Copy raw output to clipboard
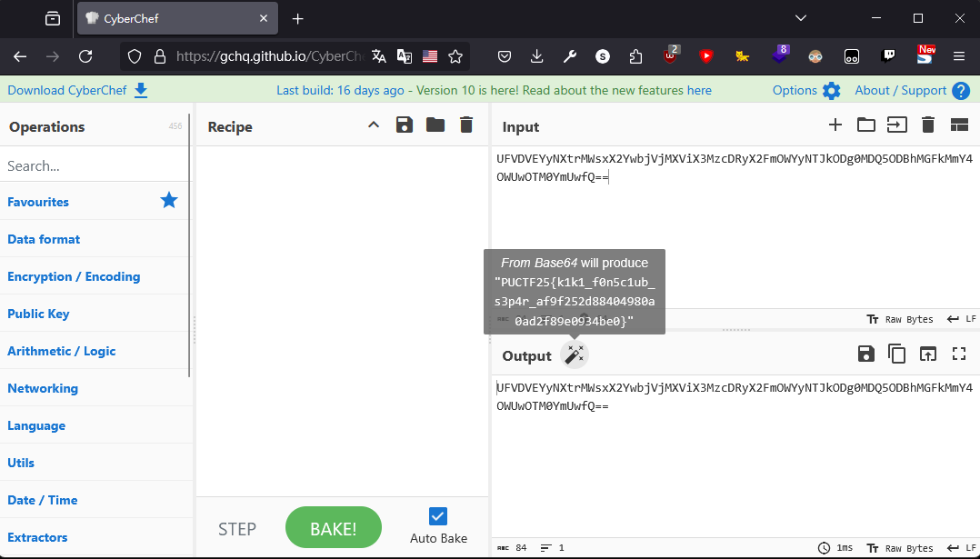The width and height of the screenshot is (980, 559). click(897, 354)
